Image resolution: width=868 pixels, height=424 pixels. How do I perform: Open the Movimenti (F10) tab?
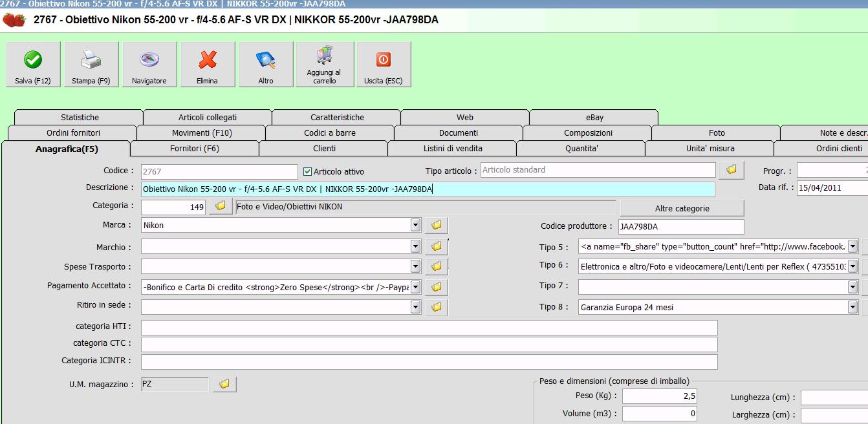tap(202, 133)
